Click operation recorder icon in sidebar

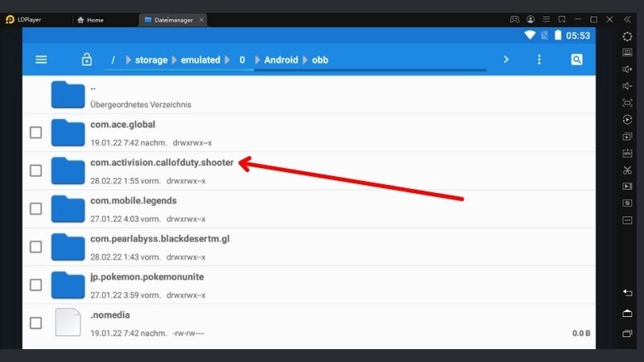[627, 119]
